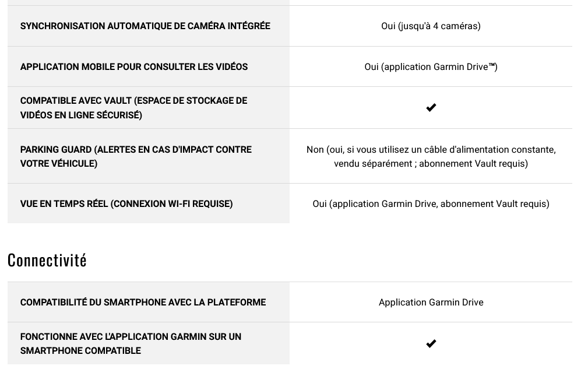Click the Parking Guard row label
The width and height of the screenshot is (588, 376).
136,156
